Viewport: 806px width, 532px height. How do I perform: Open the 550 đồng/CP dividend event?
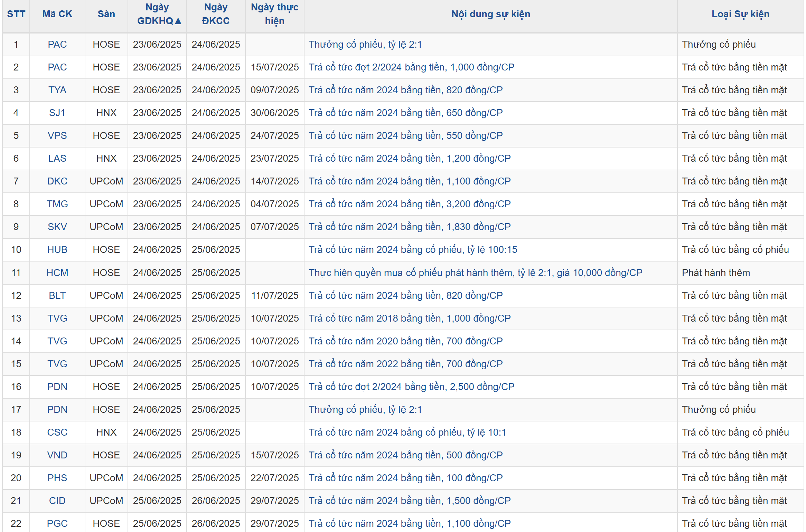pos(406,136)
